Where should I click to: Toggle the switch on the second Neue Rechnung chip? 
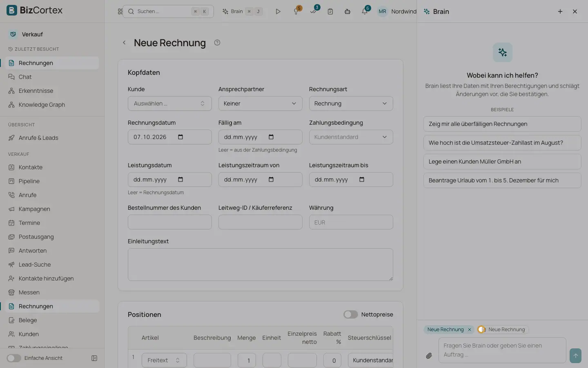coord(482,330)
